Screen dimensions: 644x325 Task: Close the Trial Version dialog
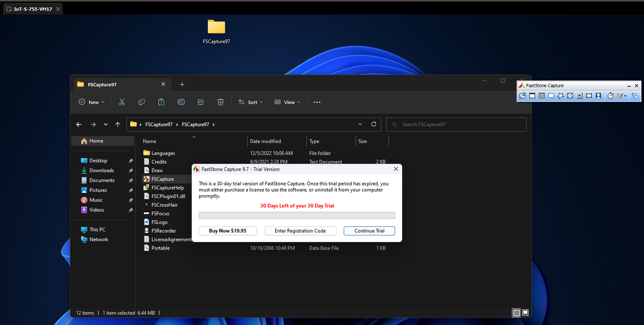[x=395, y=169]
